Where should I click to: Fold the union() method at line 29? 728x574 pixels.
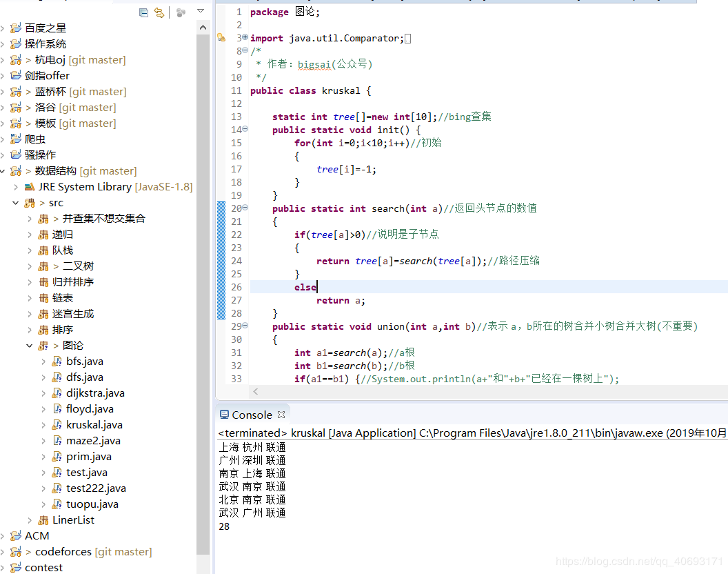(245, 326)
